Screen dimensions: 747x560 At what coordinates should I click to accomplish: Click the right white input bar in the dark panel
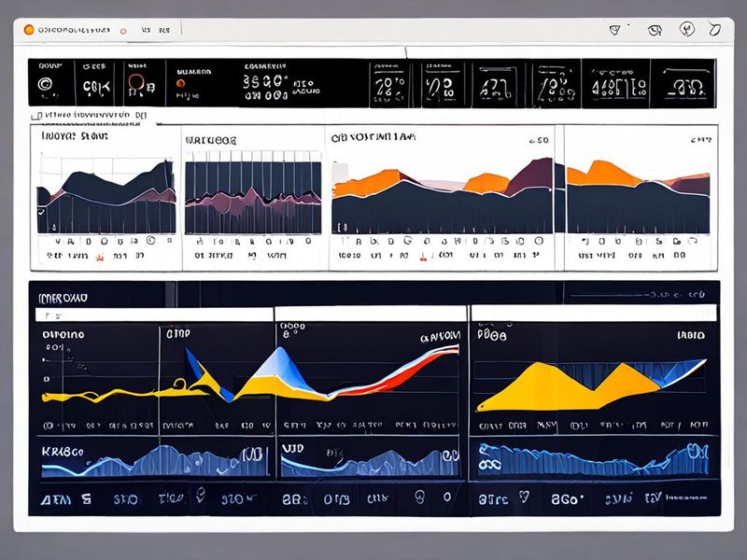click(x=594, y=314)
